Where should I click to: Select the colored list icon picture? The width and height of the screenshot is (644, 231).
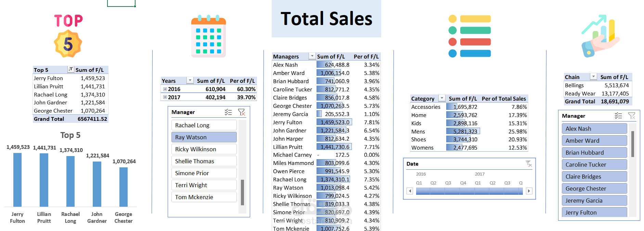click(469, 36)
